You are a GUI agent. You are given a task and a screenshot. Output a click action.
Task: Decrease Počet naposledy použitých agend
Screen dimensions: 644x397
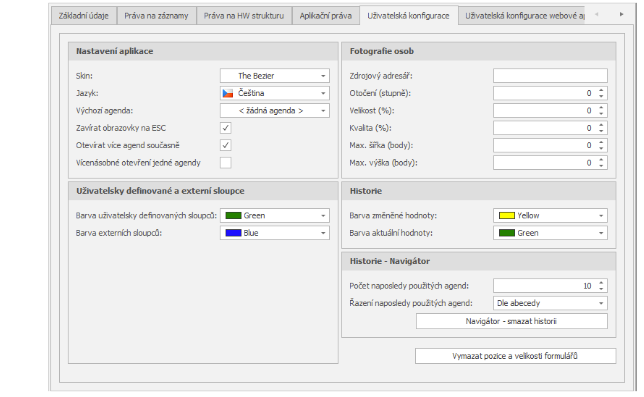(x=601, y=289)
